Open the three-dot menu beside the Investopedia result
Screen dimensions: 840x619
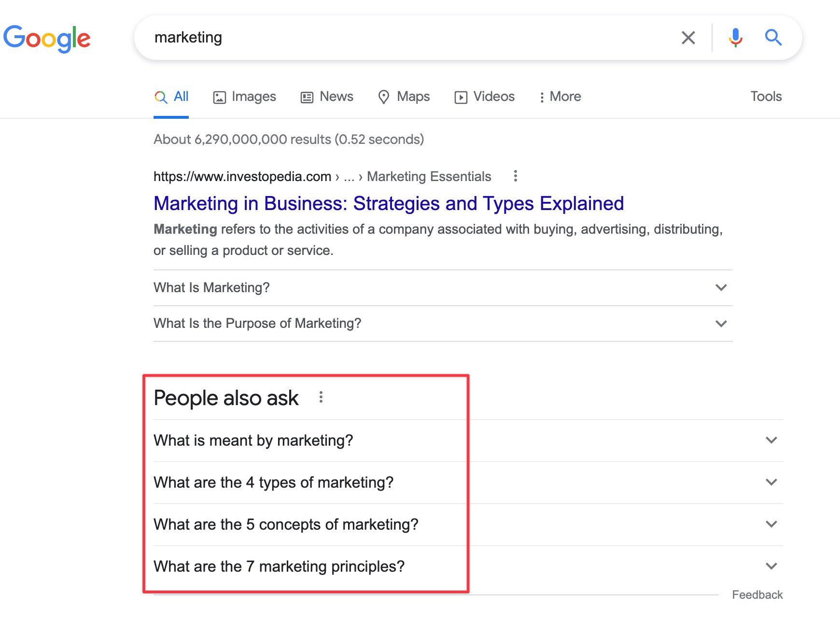(515, 176)
